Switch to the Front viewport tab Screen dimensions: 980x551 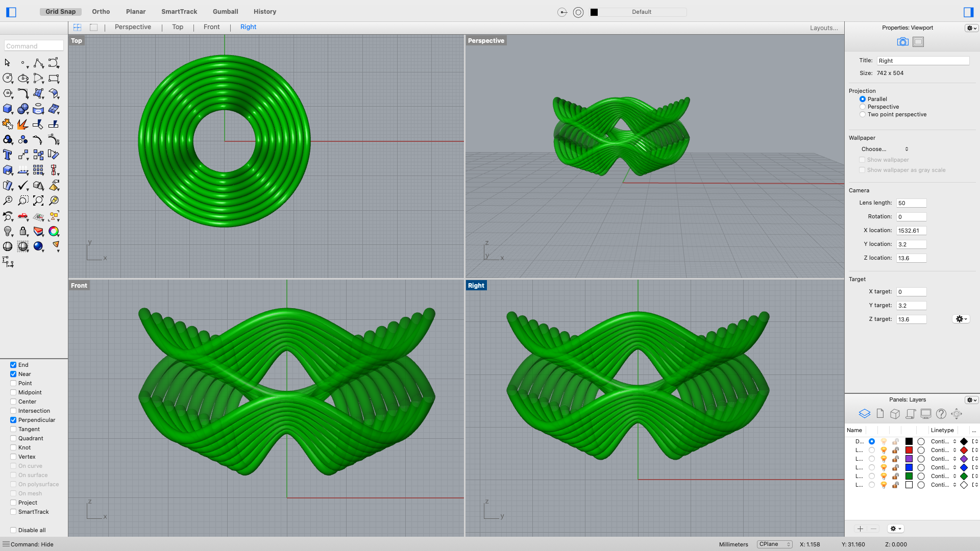point(211,27)
